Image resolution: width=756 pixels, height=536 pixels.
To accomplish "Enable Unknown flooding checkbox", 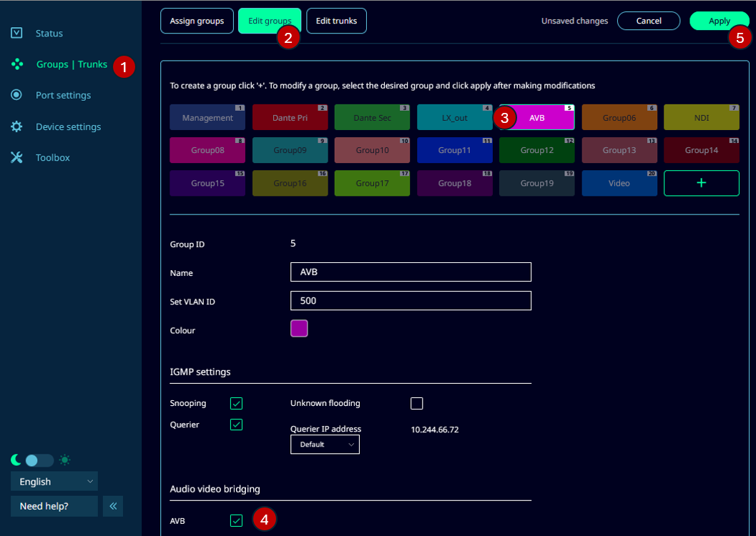I will point(417,404).
